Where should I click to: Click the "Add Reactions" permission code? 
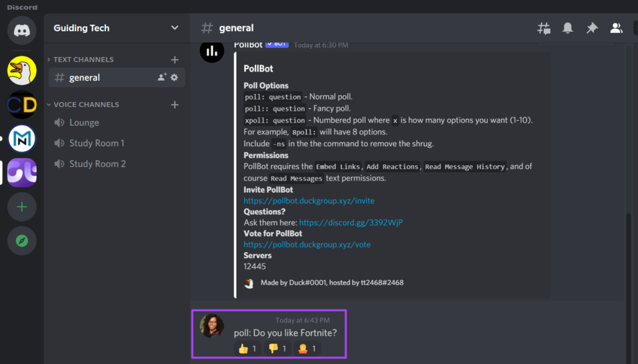393,167
